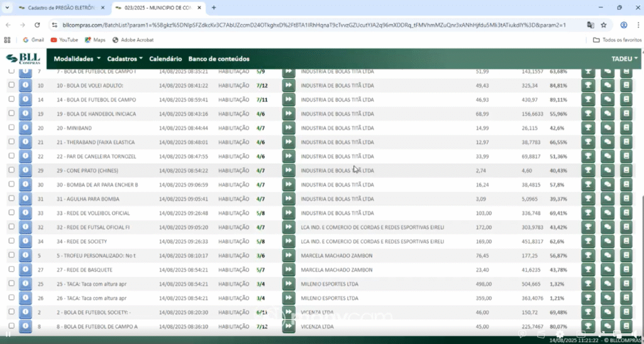Image resolution: width=644 pixels, height=344 pixels.
Task: Click the trophy icon for item 20 MINIBAND
Action: pos(588,128)
